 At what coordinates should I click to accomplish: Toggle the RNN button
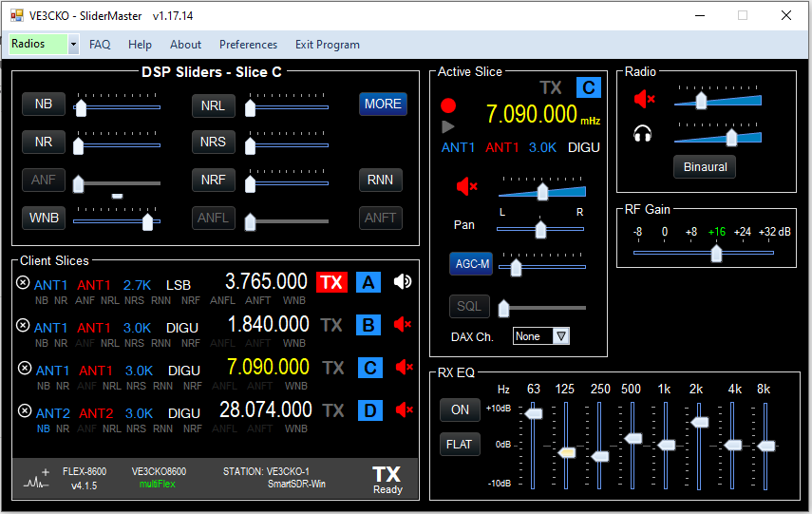pos(381,180)
